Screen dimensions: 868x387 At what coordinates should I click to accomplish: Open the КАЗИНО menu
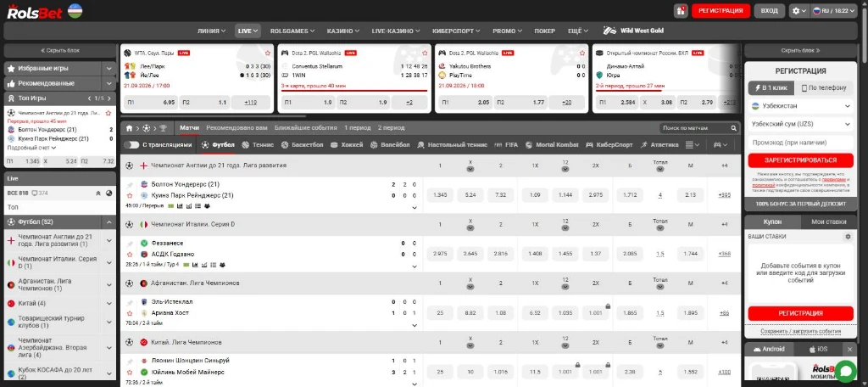tap(343, 31)
